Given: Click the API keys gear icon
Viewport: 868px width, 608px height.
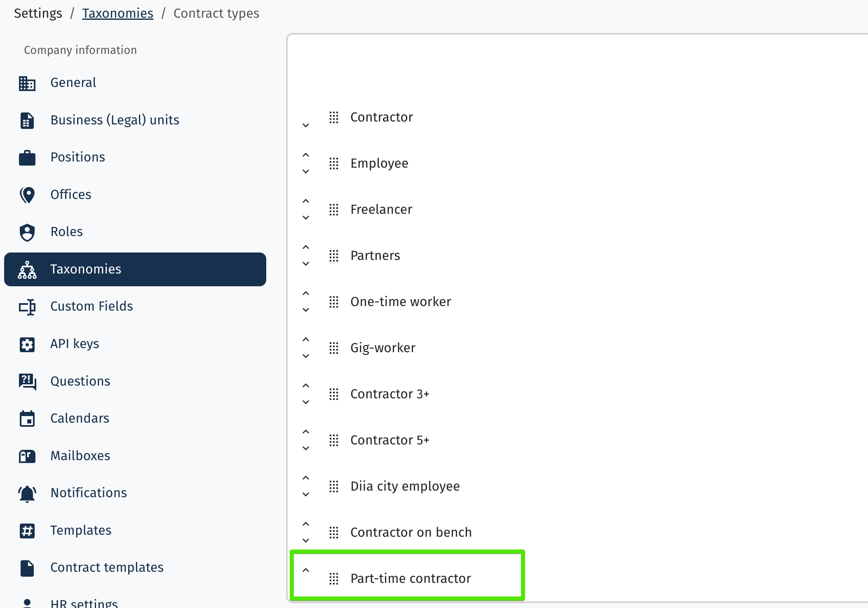Looking at the screenshot, I should click(x=27, y=344).
